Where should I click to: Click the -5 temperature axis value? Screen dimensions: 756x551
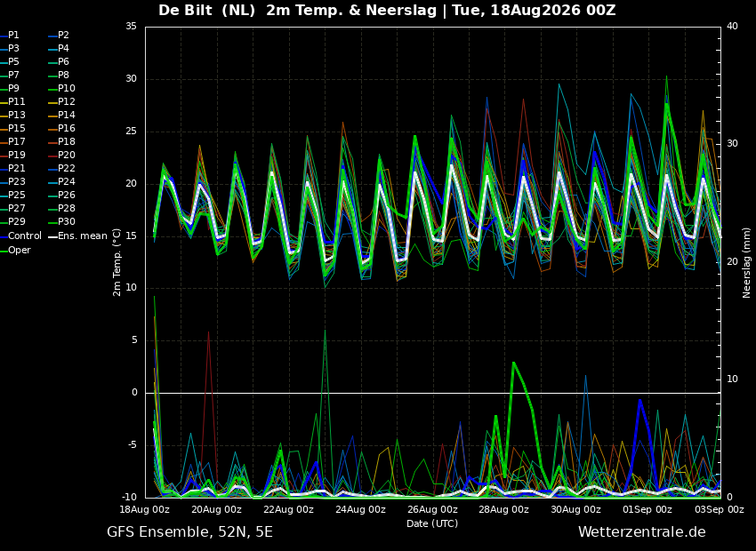click(x=133, y=445)
